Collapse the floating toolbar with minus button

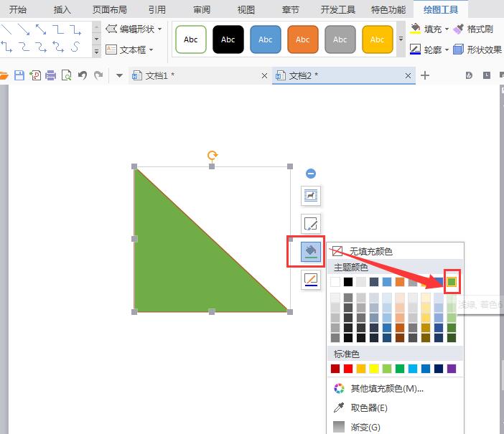point(311,174)
